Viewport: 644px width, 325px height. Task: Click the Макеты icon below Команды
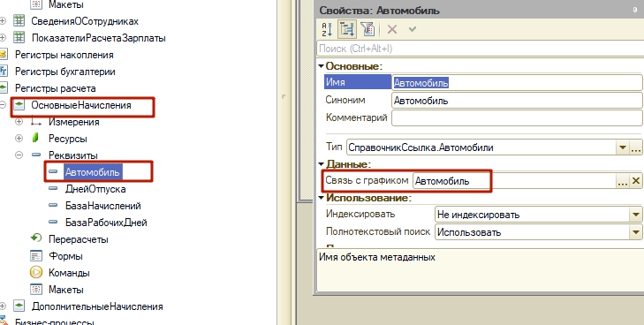point(36,290)
